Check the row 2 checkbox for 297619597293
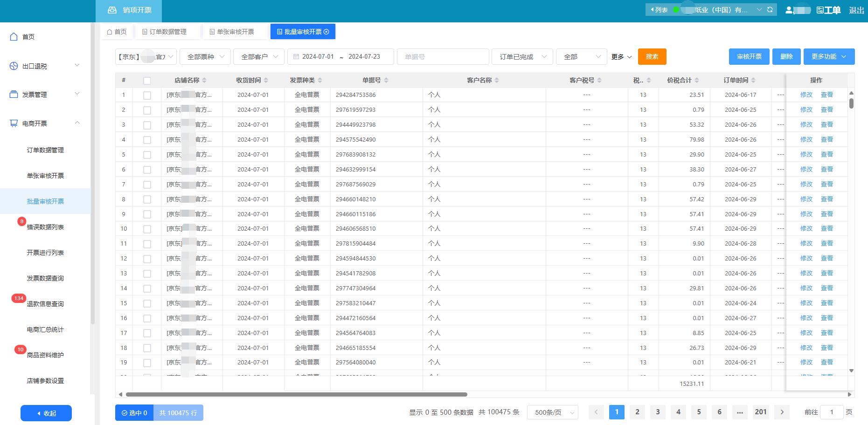 pyautogui.click(x=147, y=110)
